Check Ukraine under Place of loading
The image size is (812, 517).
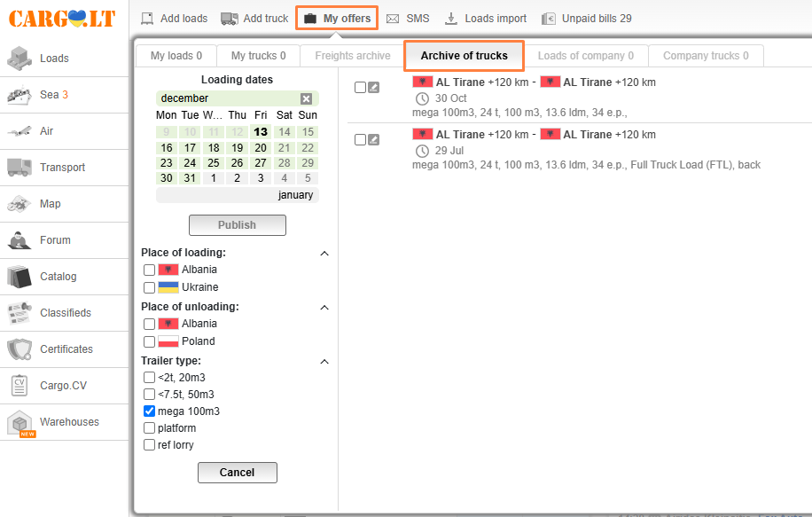click(149, 287)
